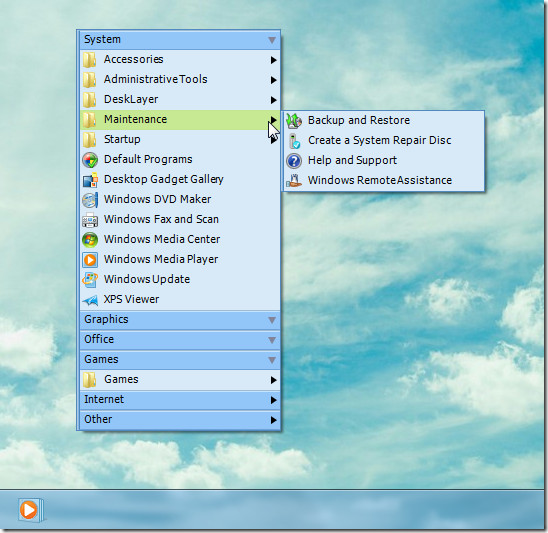Expand the Office section arrow
This screenshot has height=533, width=548.
(272, 340)
